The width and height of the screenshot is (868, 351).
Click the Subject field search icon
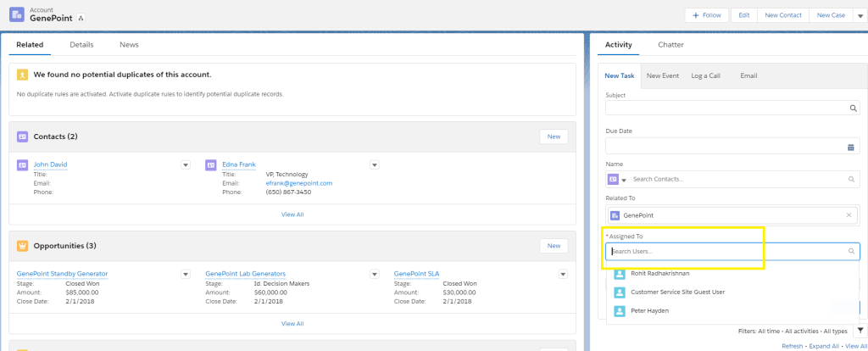pos(853,108)
